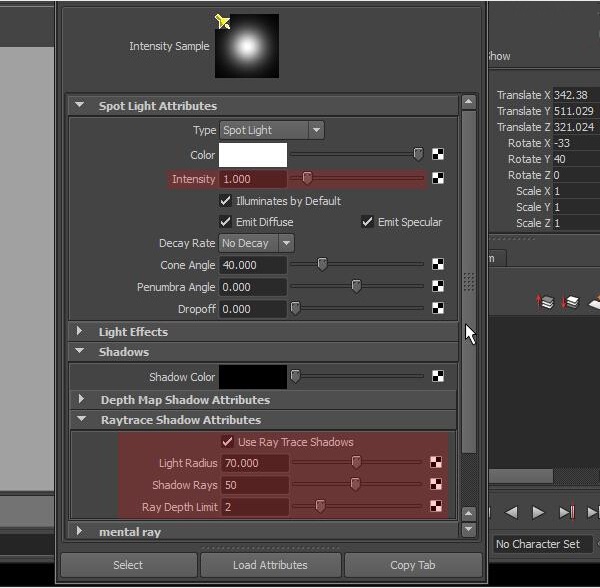Click the Shadow Rays value field
Image resolution: width=600 pixels, height=588 pixels.
tap(255, 485)
